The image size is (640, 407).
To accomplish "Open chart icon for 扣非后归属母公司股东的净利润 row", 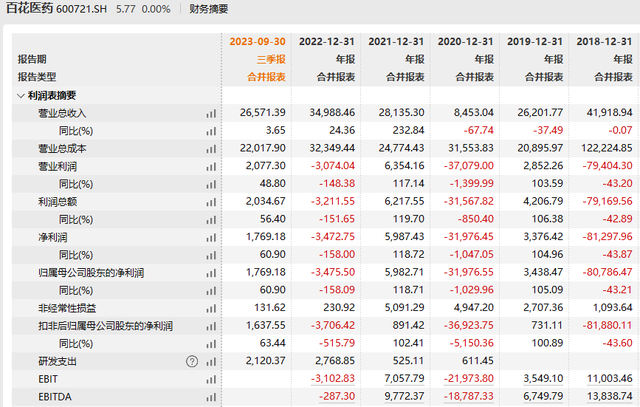I will click(211, 326).
